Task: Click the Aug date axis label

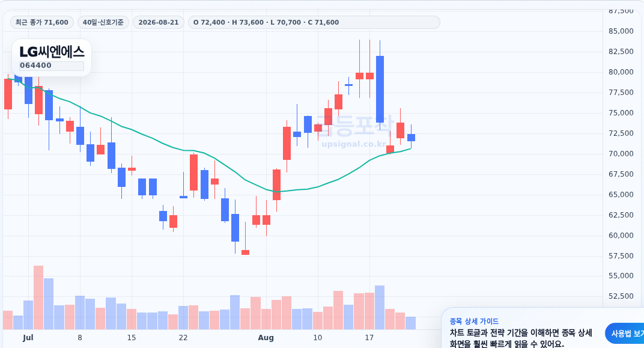Action: pos(266,338)
